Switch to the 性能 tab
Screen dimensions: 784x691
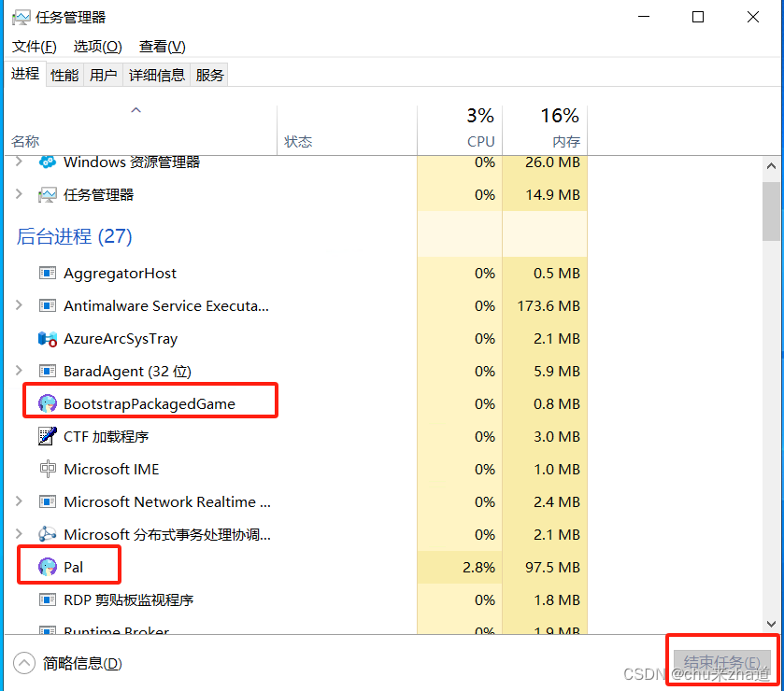[65, 75]
